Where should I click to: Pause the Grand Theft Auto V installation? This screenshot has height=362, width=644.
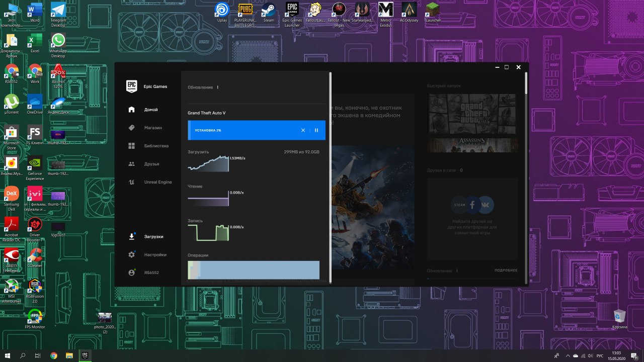point(316,130)
